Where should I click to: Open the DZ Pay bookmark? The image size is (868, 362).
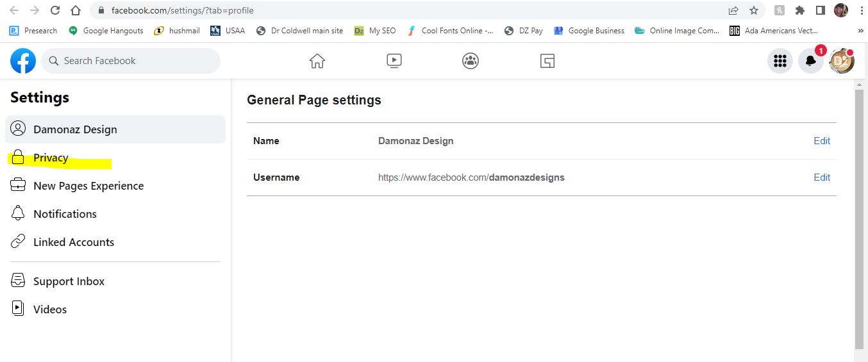(524, 31)
